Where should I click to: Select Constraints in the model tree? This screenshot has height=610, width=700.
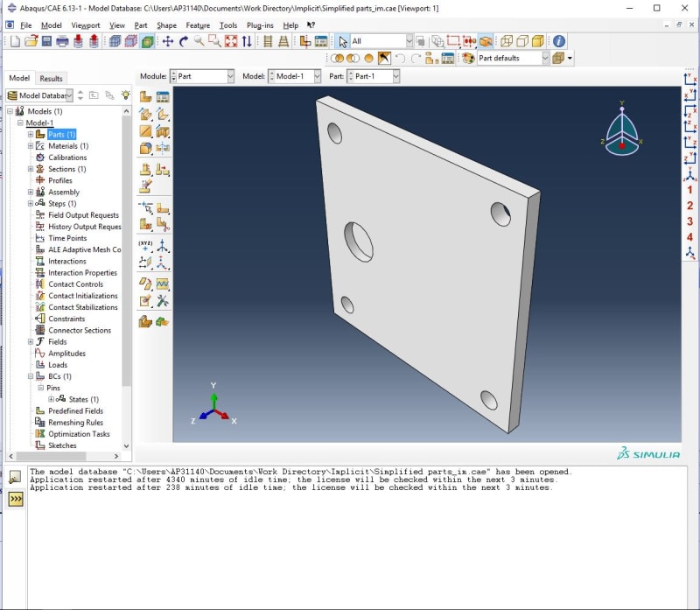click(x=66, y=319)
